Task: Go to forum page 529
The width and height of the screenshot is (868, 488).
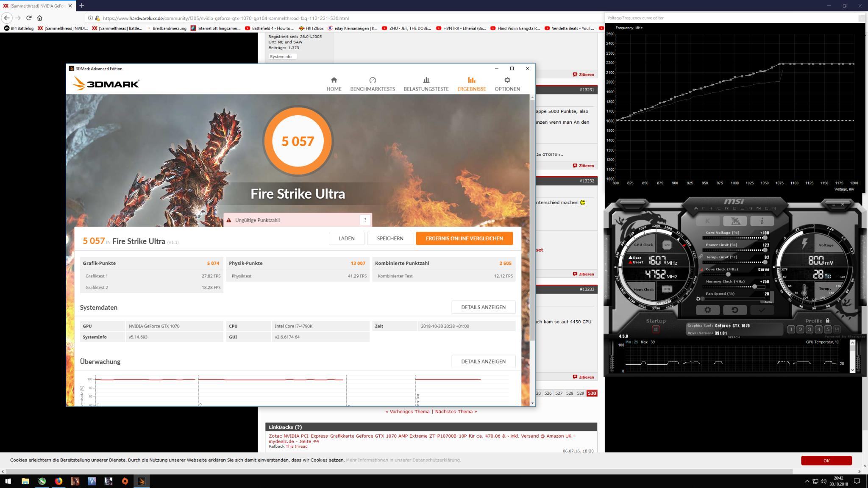Action: tap(580, 393)
